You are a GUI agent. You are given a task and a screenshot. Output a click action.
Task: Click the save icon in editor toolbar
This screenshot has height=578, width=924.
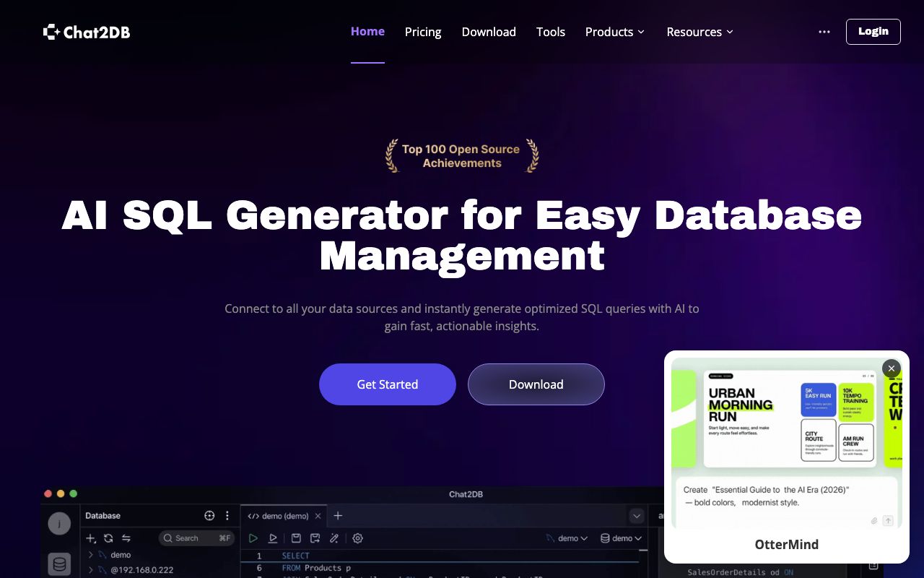click(296, 538)
